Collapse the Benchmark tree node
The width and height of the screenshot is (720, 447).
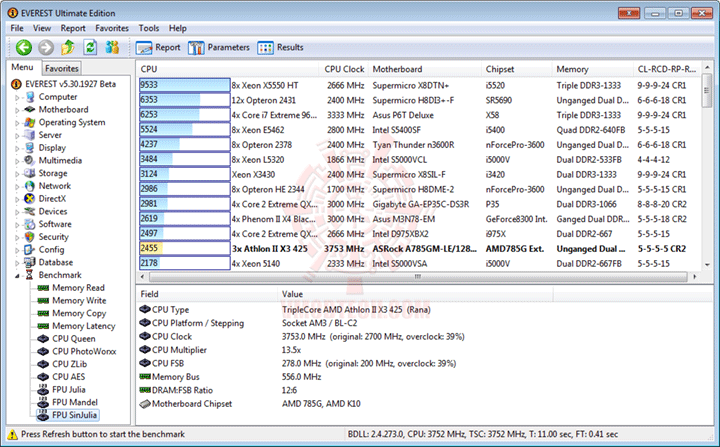tap(17, 276)
